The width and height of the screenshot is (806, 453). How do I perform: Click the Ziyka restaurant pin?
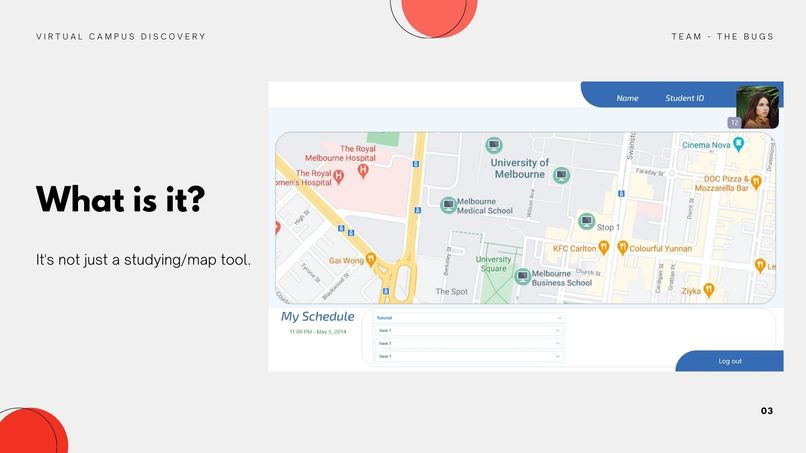point(709,290)
